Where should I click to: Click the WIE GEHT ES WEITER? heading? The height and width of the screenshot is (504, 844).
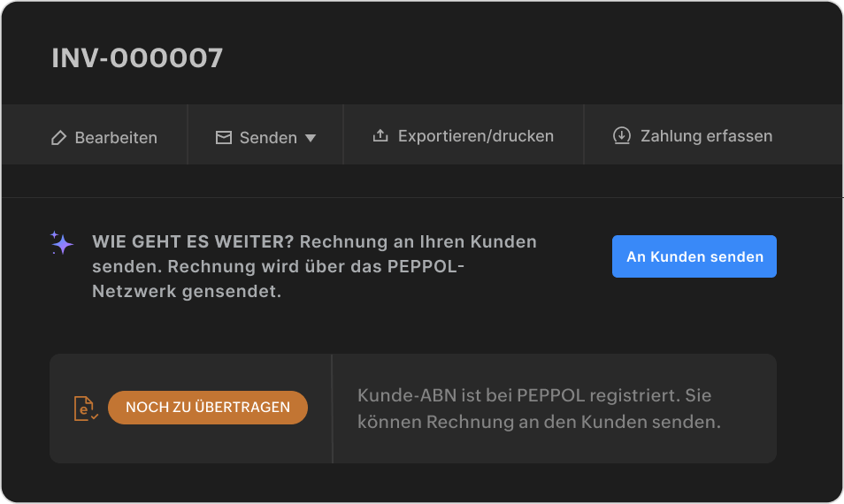point(193,241)
